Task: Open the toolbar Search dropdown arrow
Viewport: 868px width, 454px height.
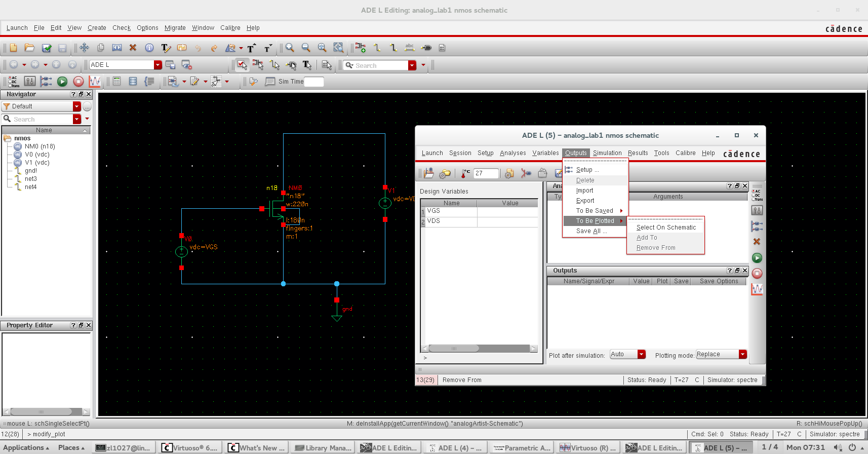Action: (412, 65)
